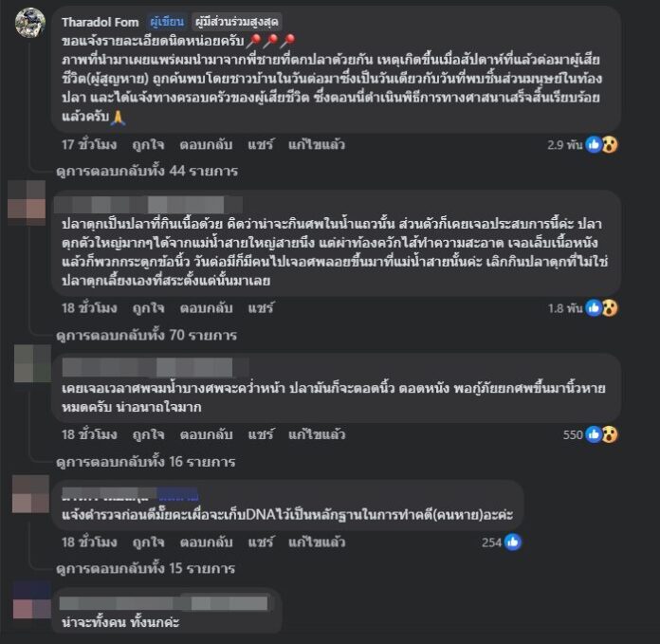Expand all 70 replies (ดูการตอบกลับทั้ง 70 รายการ)
660x644 pixels.
147,335
